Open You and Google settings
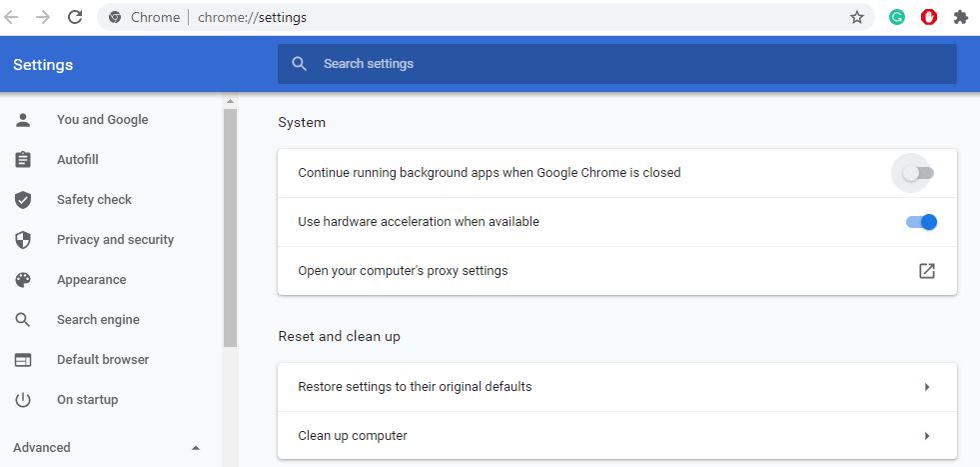 tap(103, 120)
